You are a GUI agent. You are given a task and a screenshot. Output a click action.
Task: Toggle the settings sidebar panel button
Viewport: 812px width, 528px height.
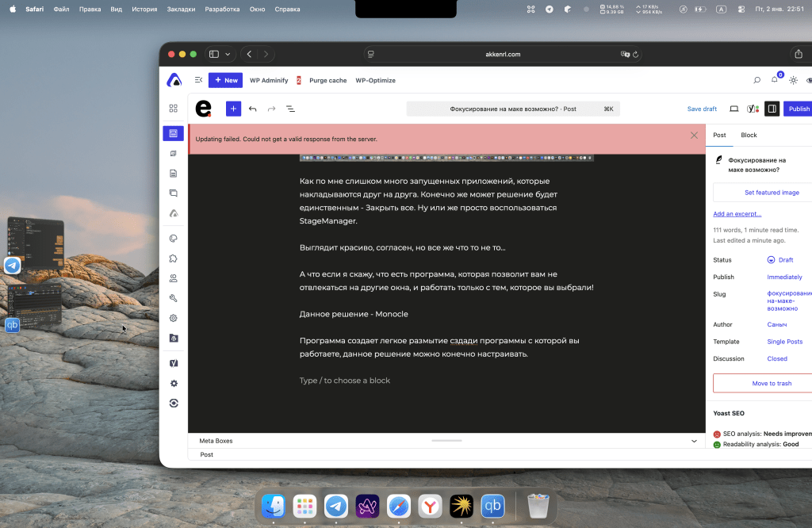(x=772, y=109)
